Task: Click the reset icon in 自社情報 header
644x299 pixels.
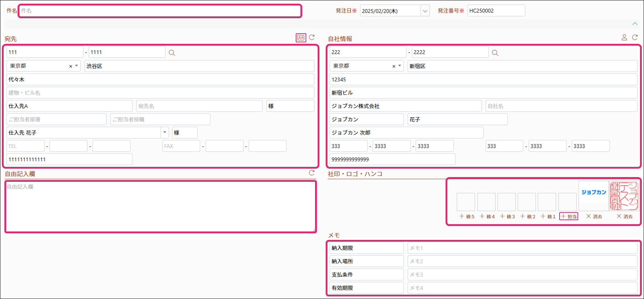Action: click(x=635, y=37)
